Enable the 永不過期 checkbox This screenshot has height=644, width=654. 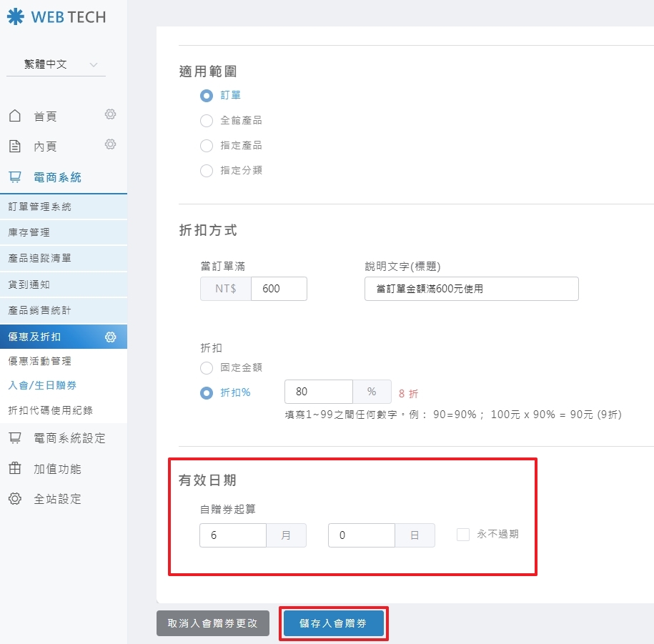462,535
